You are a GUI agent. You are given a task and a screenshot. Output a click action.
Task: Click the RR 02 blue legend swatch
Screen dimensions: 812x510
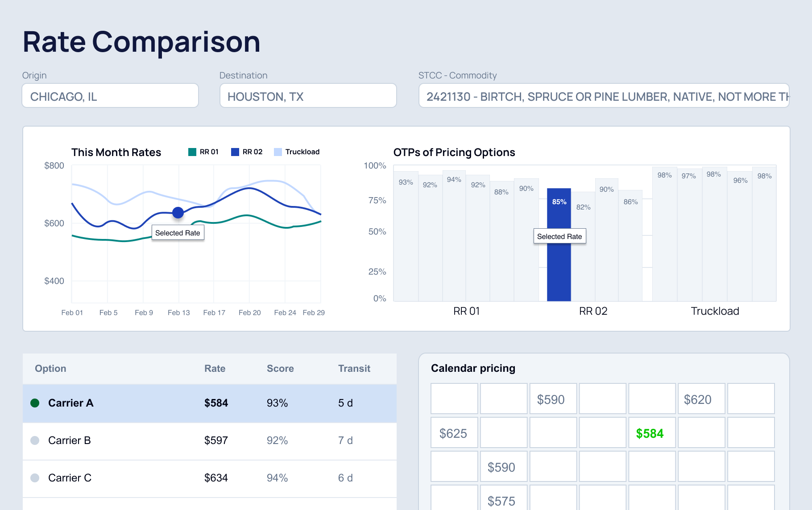tap(235, 152)
